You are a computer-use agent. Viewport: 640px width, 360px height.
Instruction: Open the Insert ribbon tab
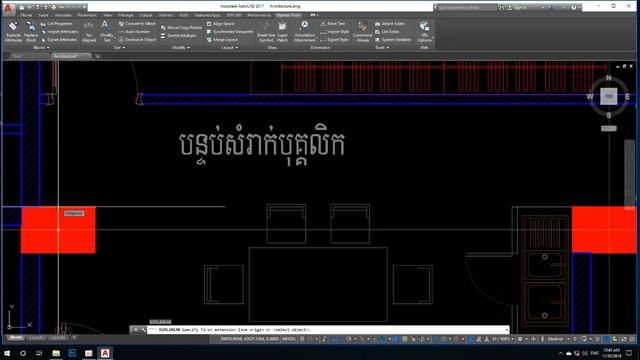pos(43,15)
